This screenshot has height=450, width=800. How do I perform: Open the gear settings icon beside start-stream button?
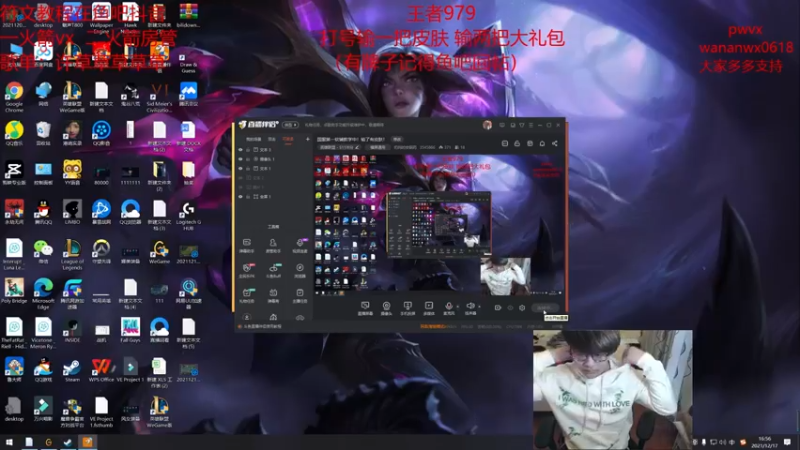[x=522, y=308]
